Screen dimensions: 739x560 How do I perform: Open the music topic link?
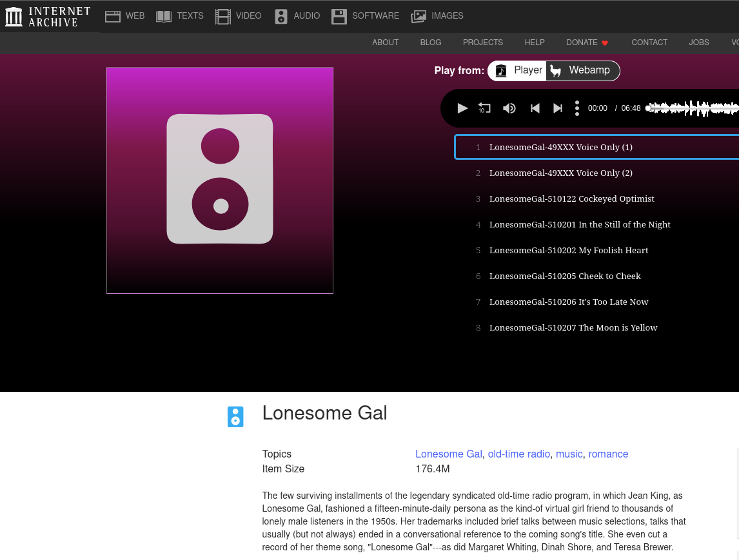569,454
